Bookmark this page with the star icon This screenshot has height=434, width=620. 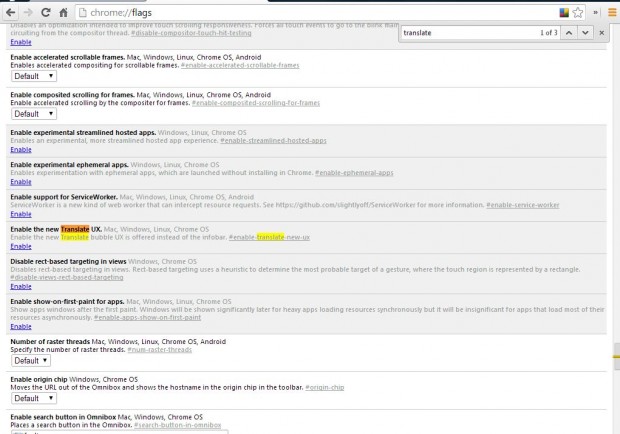click(578, 13)
